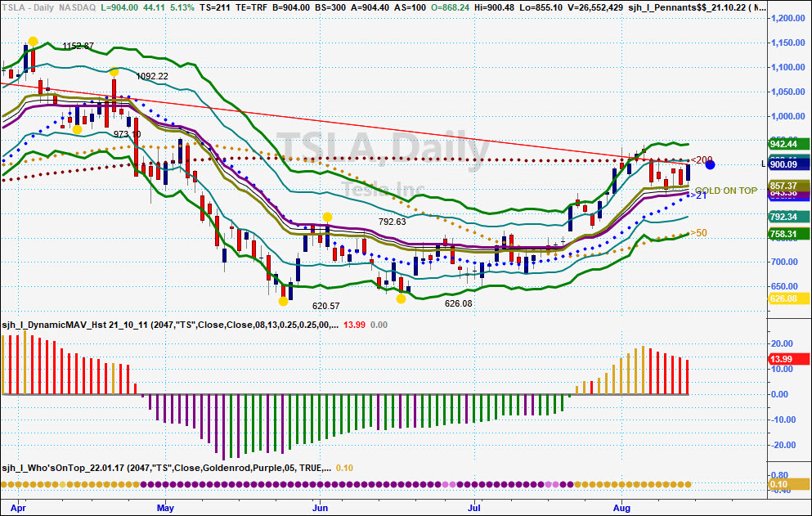Click the teal 792.34 price tag

tap(789, 217)
